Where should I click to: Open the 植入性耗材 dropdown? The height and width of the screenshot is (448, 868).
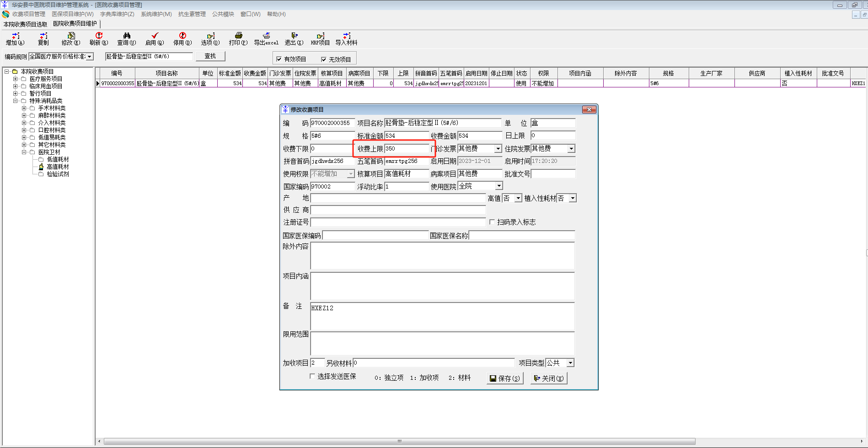pyautogui.click(x=573, y=198)
